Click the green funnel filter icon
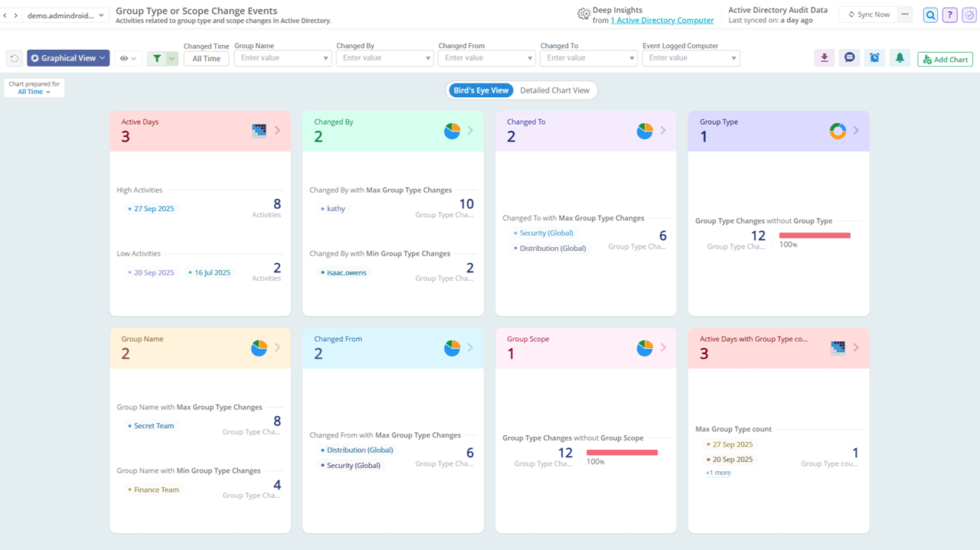The height and width of the screenshot is (550, 980). [157, 58]
